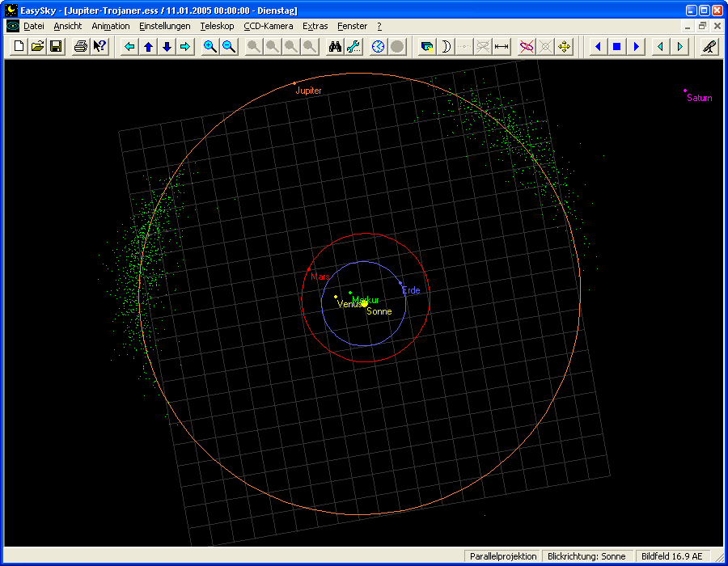Click the blue up arrow button

148,47
